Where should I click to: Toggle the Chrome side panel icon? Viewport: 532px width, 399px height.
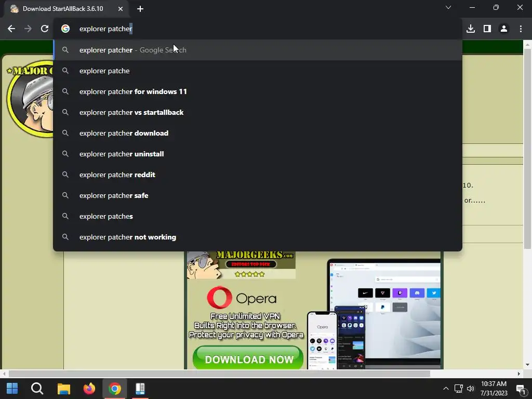click(x=487, y=29)
